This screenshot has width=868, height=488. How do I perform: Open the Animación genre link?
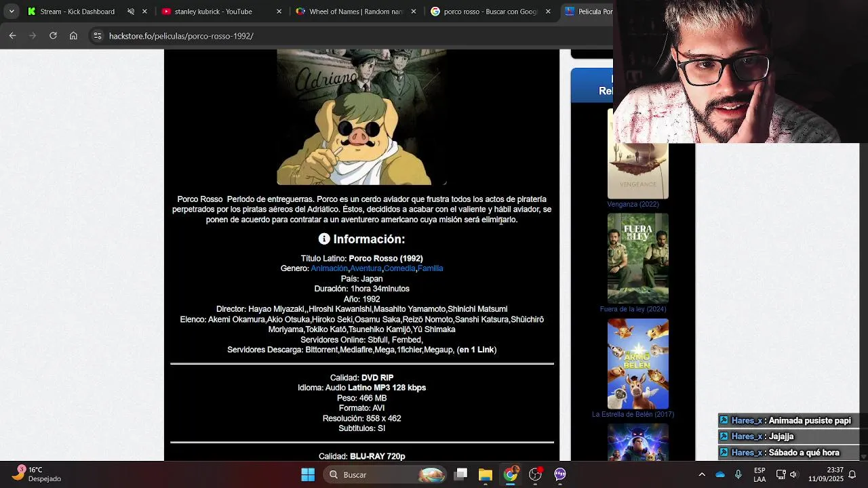coord(329,268)
